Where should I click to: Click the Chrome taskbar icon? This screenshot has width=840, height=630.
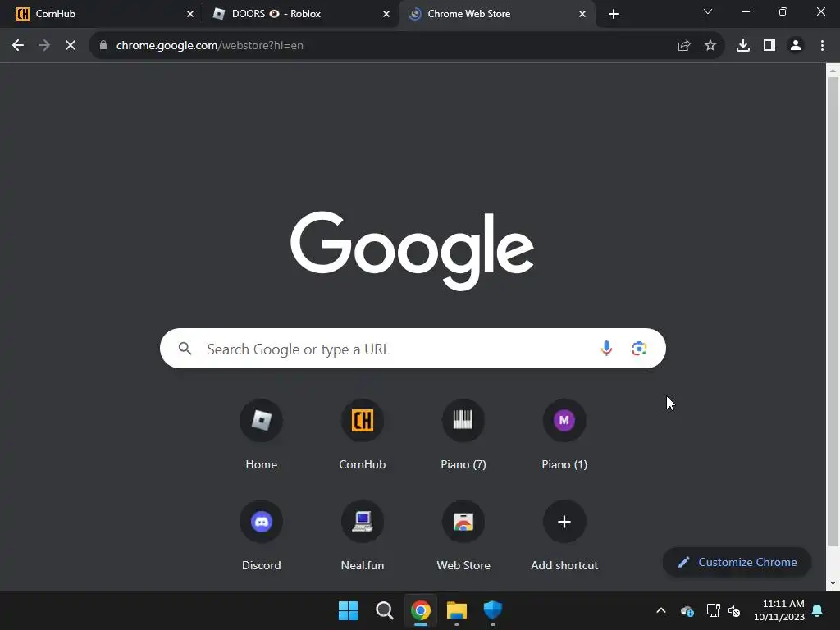pyautogui.click(x=421, y=610)
